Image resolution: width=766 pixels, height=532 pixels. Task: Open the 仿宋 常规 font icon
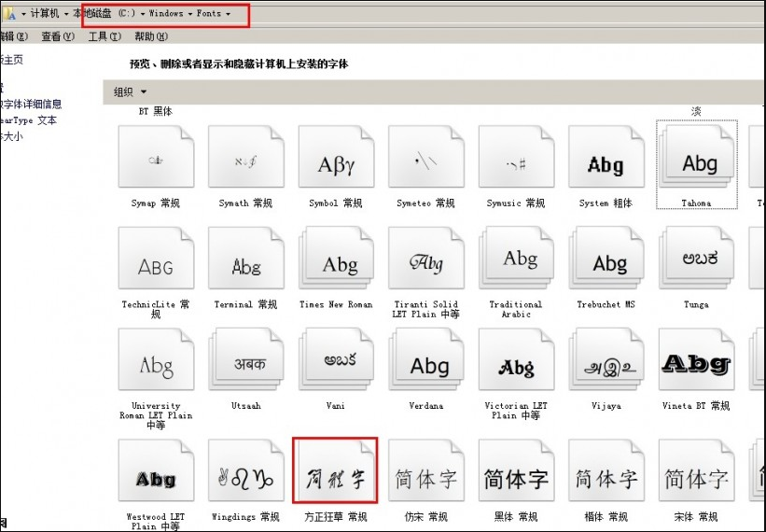pyautogui.click(x=426, y=470)
